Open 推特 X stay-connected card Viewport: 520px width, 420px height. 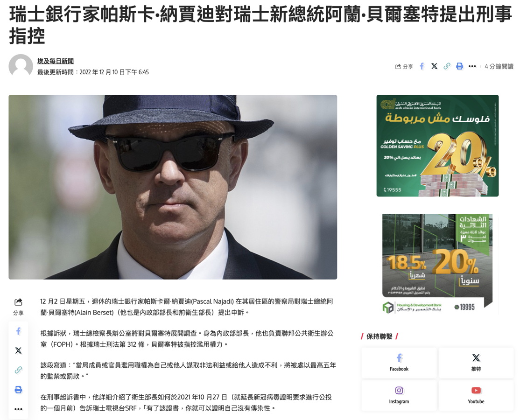click(476, 363)
